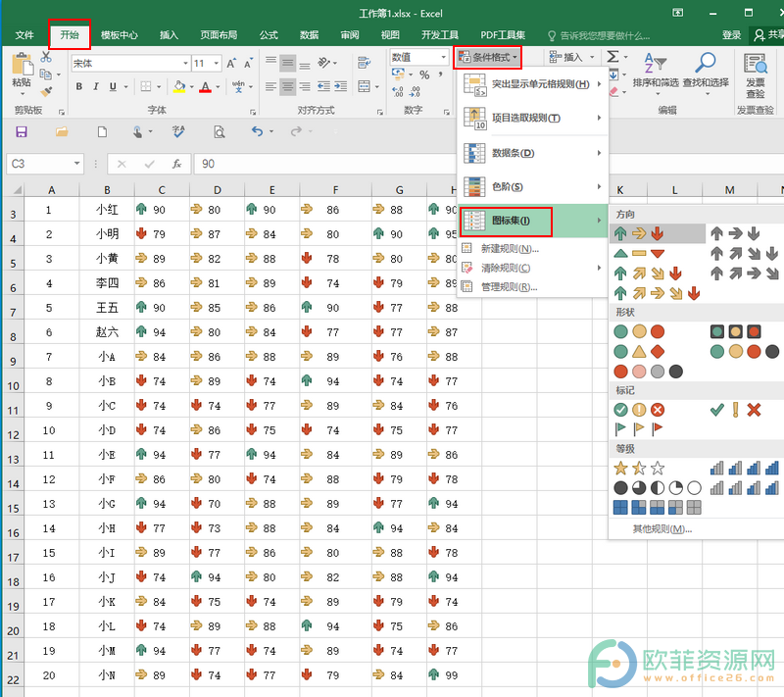The image size is (784, 697).
Task: Click the Paste clipboard icon
Action: click(22, 66)
